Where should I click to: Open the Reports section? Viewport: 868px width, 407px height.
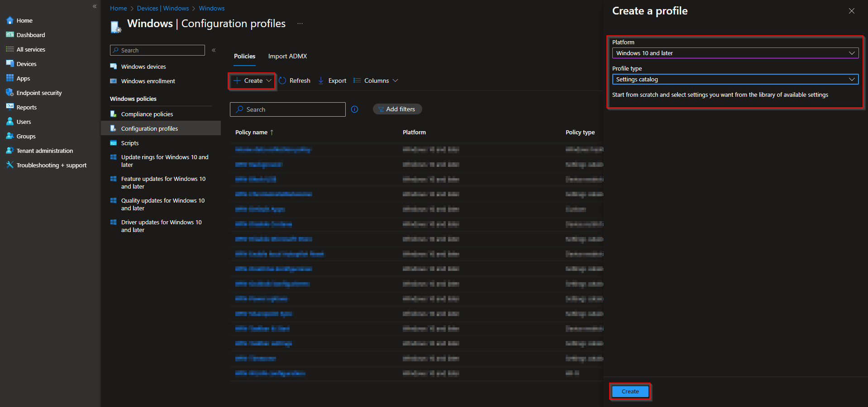click(26, 107)
